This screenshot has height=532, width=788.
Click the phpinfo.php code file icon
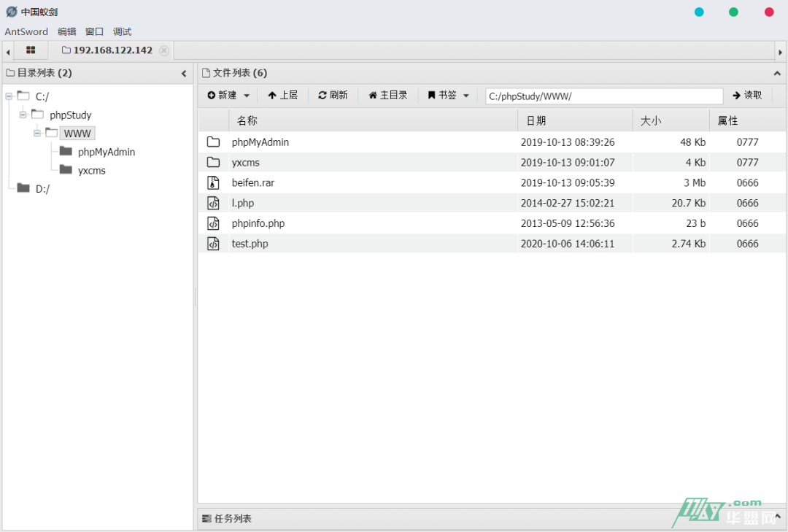tap(213, 224)
